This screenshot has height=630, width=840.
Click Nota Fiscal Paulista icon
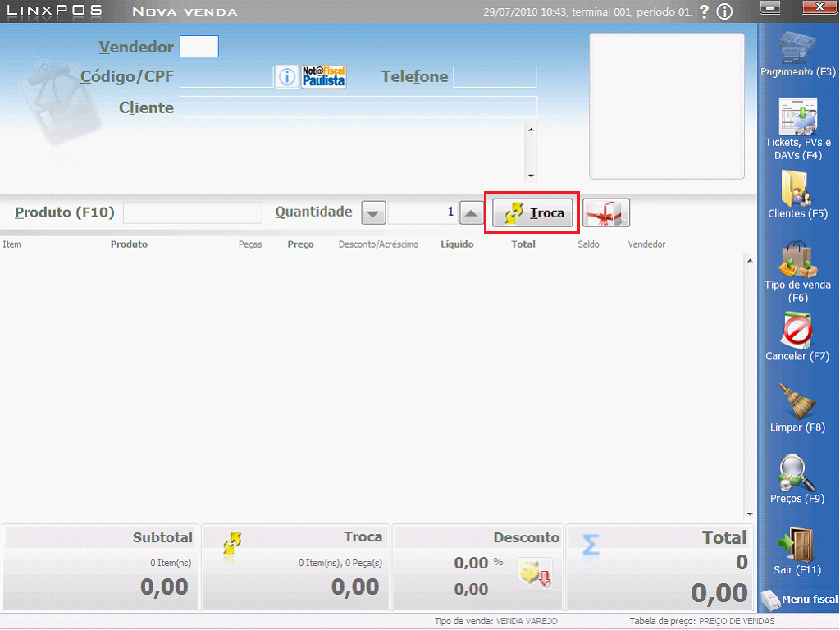click(x=323, y=76)
